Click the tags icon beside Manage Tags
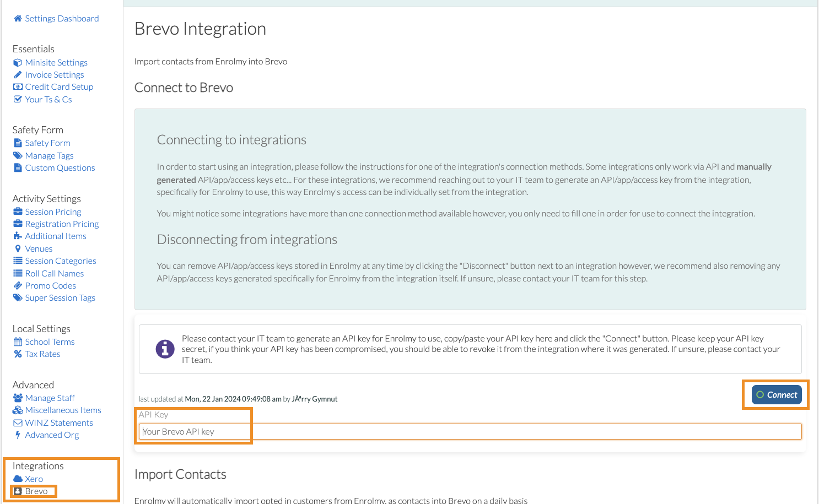This screenshot has height=504, width=819. pos(18,156)
